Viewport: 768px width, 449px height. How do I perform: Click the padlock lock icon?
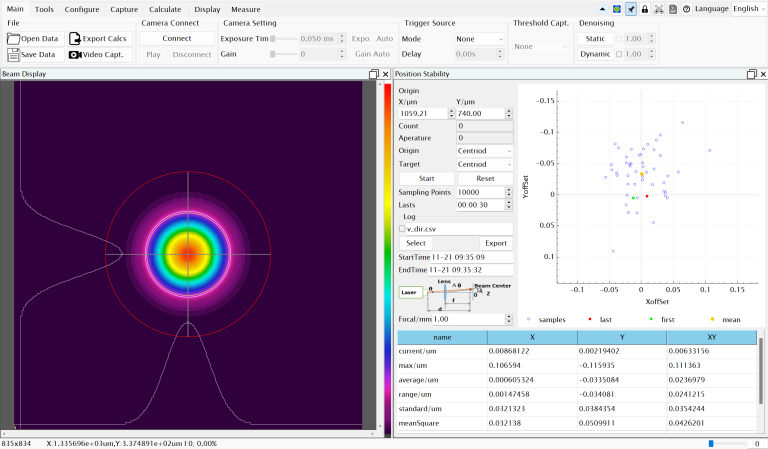tap(645, 8)
